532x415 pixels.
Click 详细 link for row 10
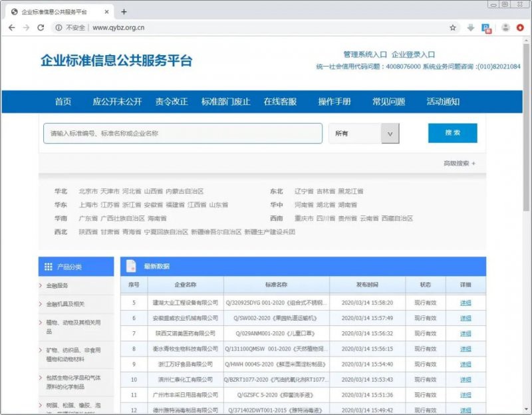click(465, 380)
